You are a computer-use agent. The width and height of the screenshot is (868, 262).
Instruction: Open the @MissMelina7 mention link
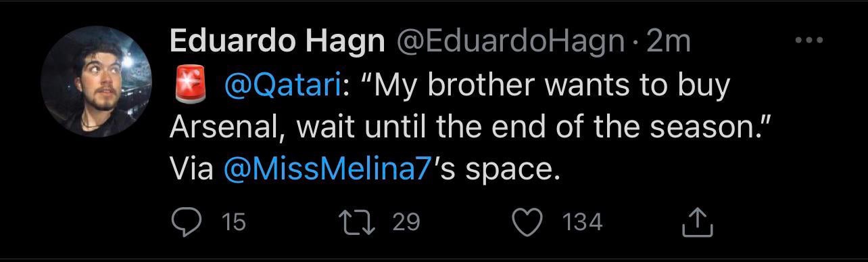(327, 170)
